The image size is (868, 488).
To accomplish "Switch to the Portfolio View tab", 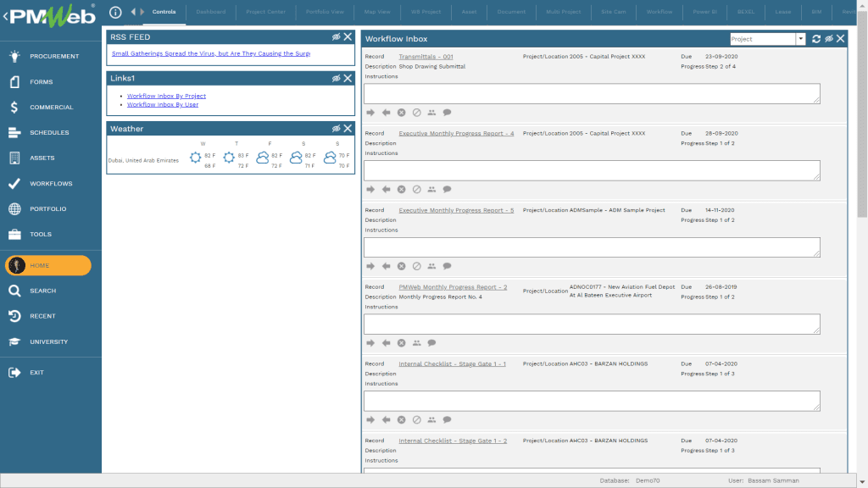I will point(325,12).
